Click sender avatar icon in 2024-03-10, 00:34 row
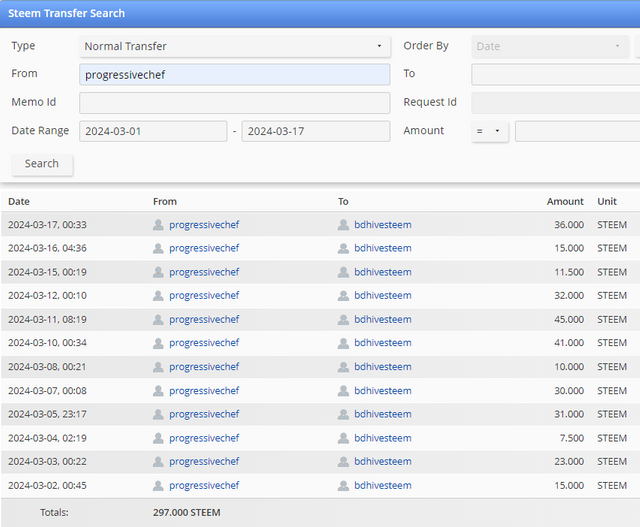The image size is (640, 527). (158, 343)
